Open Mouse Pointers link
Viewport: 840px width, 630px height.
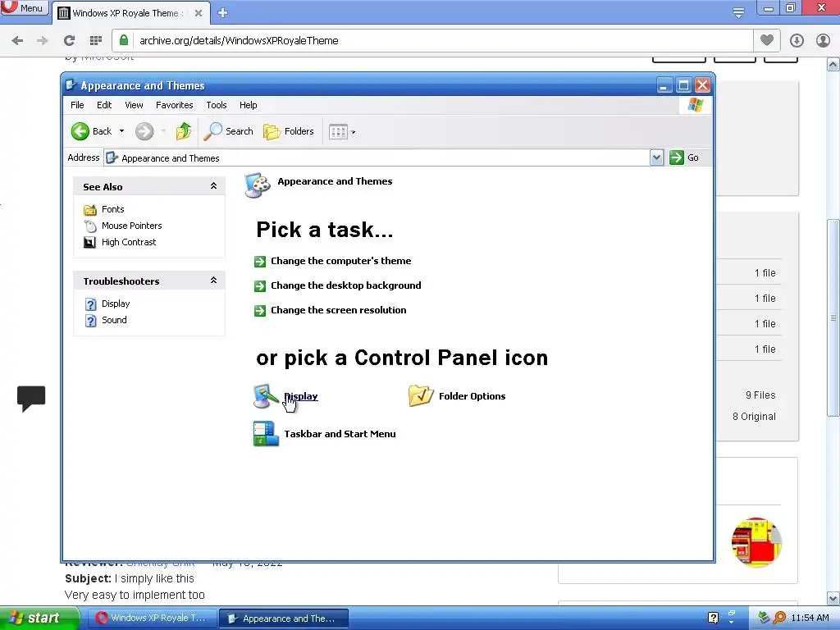click(132, 226)
